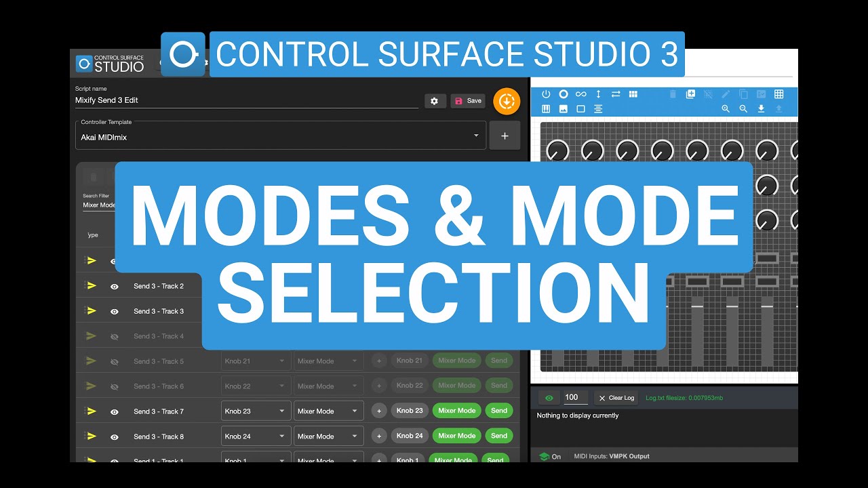Click the pad grid icon beside the swap arrows
The image size is (868, 488).
click(633, 94)
